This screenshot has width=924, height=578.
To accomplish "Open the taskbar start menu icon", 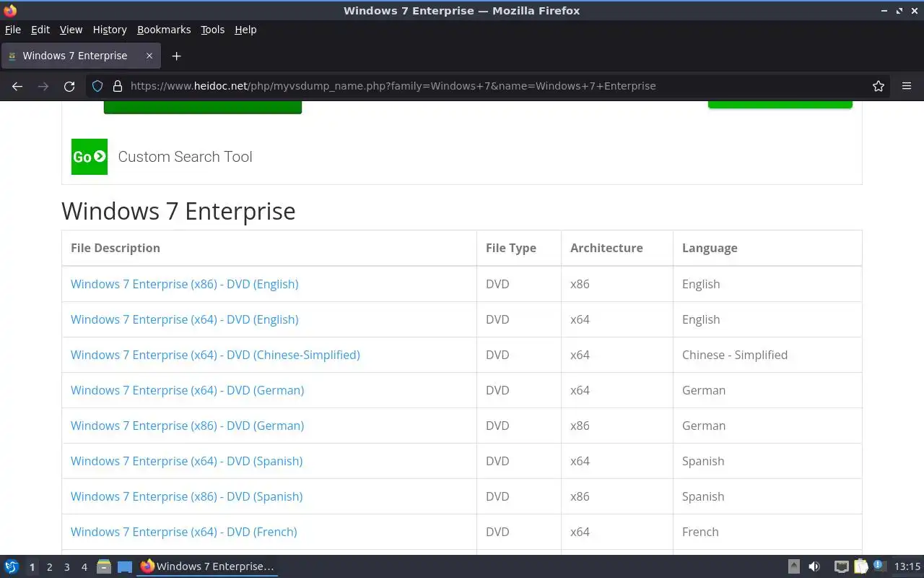I will pyautogui.click(x=12, y=566).
